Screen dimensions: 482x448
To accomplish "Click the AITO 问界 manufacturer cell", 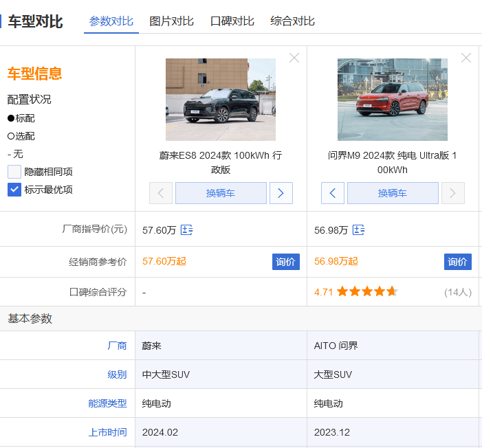I will (393, 346).
